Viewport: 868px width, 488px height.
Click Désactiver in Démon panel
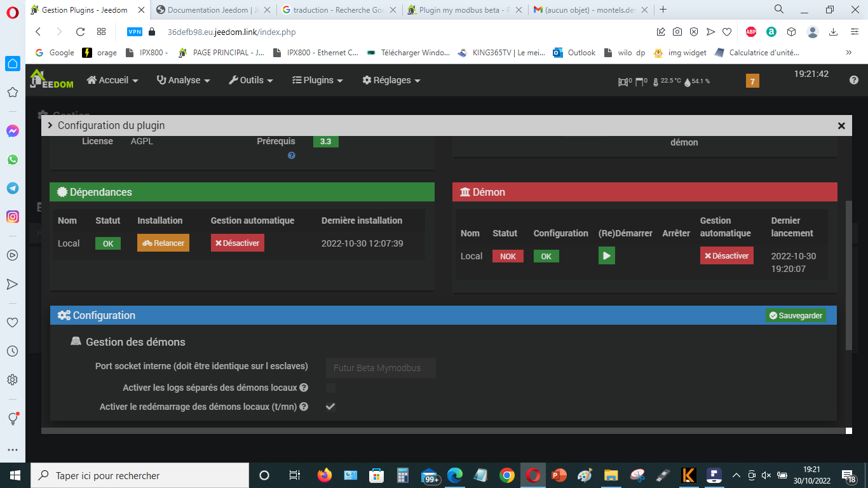pos(727,255)
